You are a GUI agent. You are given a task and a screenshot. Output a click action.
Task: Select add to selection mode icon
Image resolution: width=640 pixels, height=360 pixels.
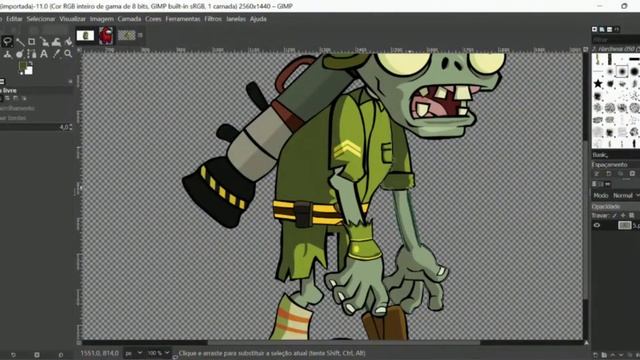[7, 98]
